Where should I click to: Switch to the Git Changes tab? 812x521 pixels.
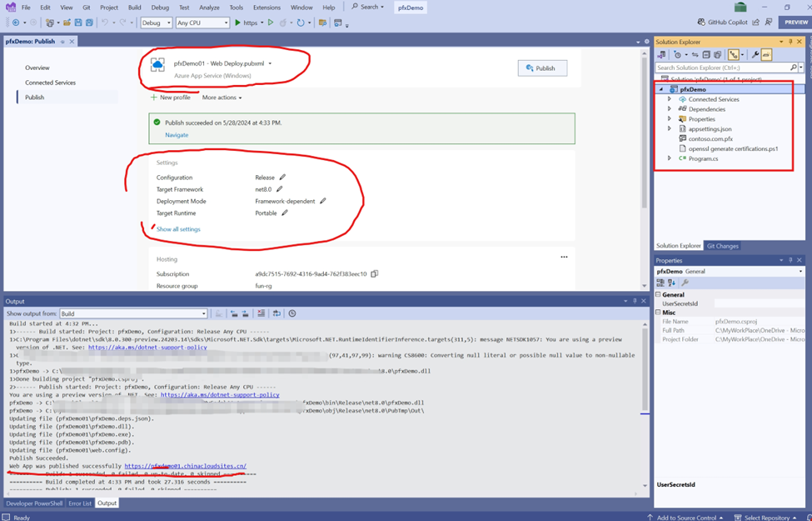tap(722, 246)
